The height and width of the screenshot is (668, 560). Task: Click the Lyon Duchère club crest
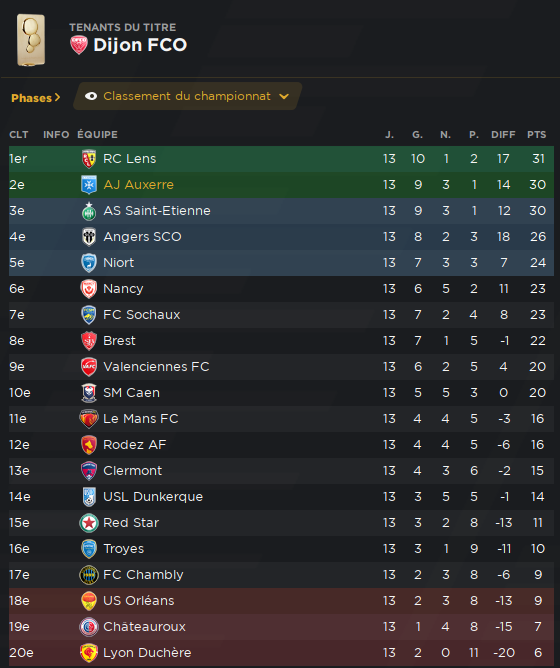click(89, 653)
